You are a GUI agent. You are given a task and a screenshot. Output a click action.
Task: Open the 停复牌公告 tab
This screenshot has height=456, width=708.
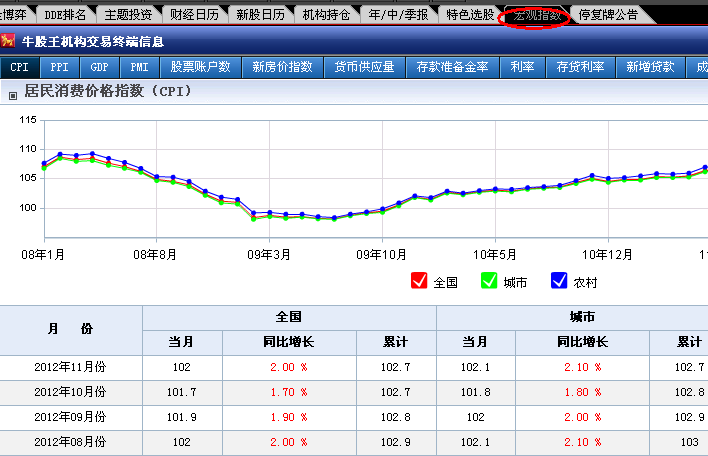pyautogui.click(x=608, y=15)
